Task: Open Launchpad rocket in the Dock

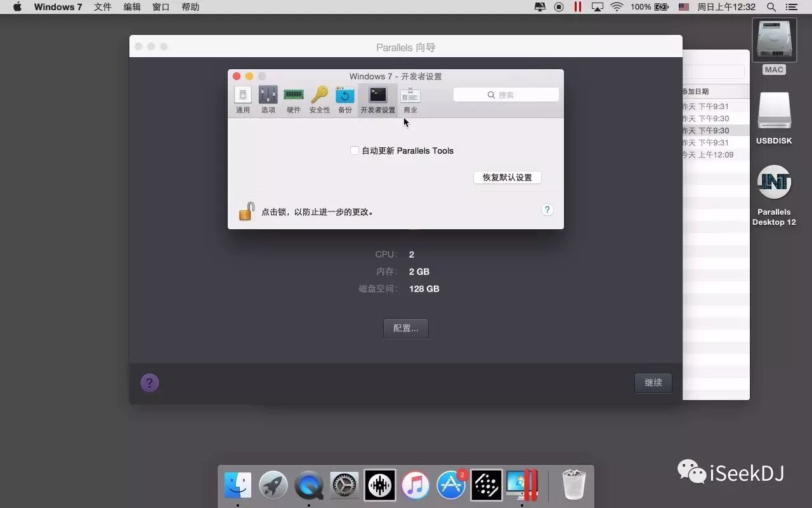Action: click(x=273, y=486)
